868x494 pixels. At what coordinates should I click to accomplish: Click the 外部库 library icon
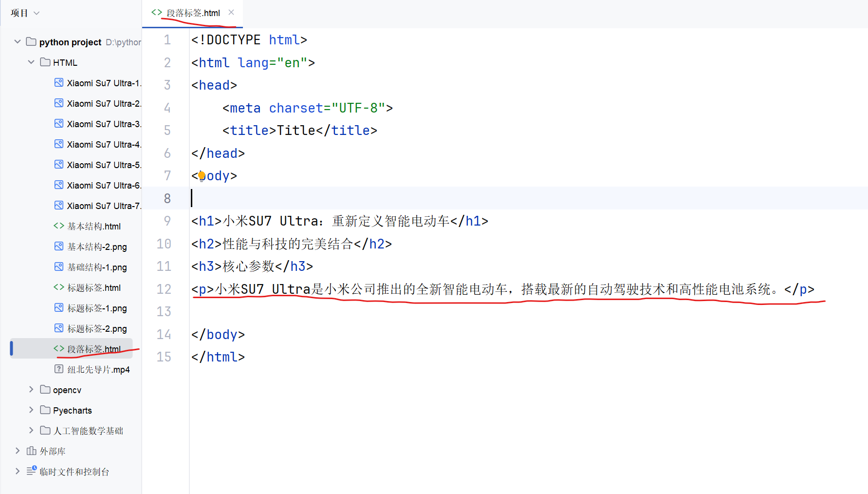[x=31, y=451]
